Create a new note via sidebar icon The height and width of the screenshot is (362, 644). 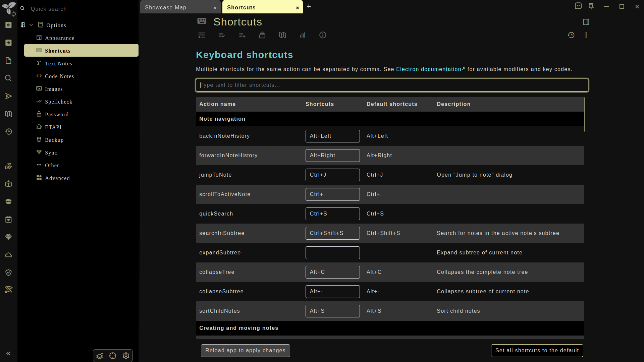[x=9, y=61]
